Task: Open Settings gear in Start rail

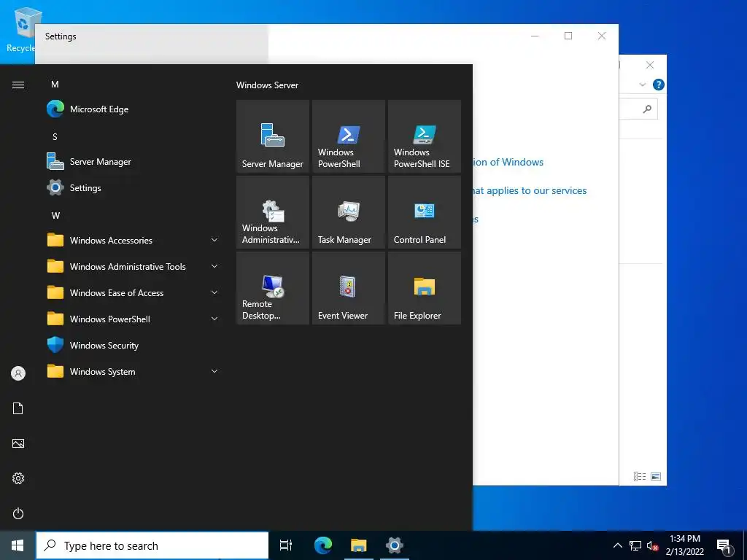Action: pyautogui.click(x=18, y=478)
